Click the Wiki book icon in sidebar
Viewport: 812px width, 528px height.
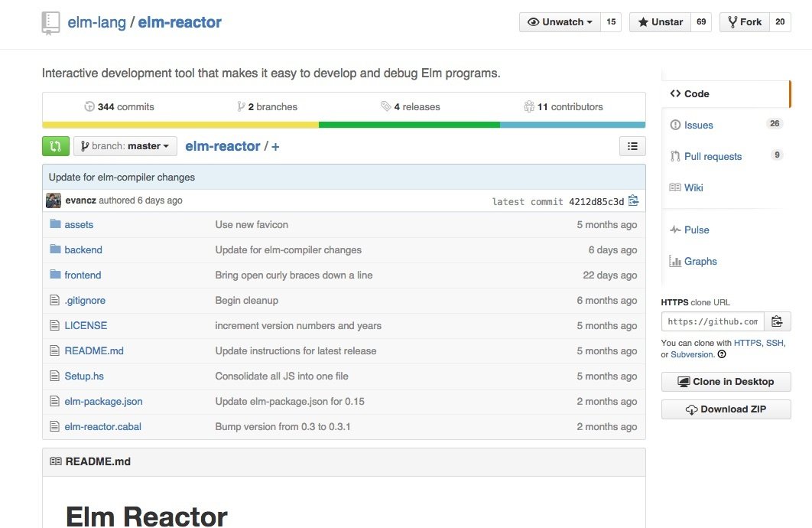click(x=675, y=187)
